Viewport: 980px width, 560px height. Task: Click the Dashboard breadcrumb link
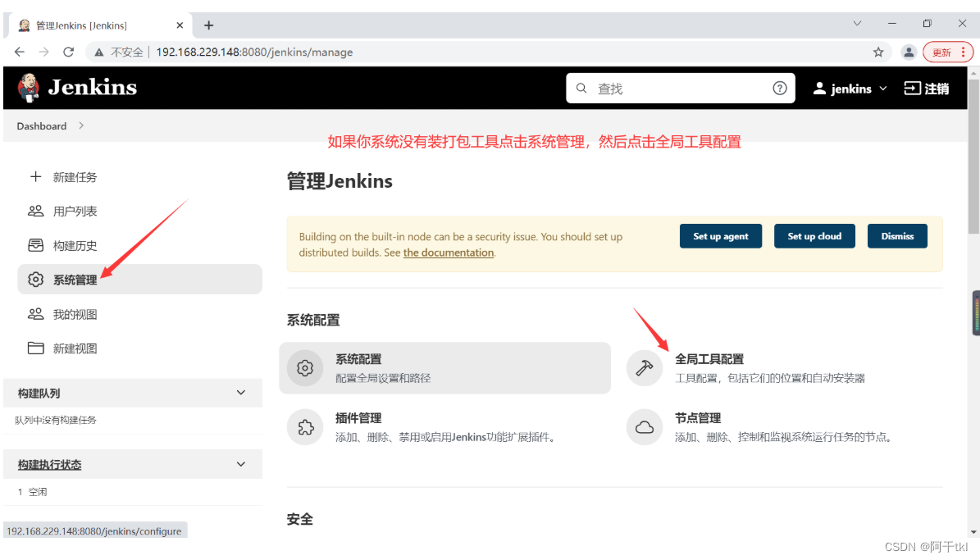click(41, 125)
